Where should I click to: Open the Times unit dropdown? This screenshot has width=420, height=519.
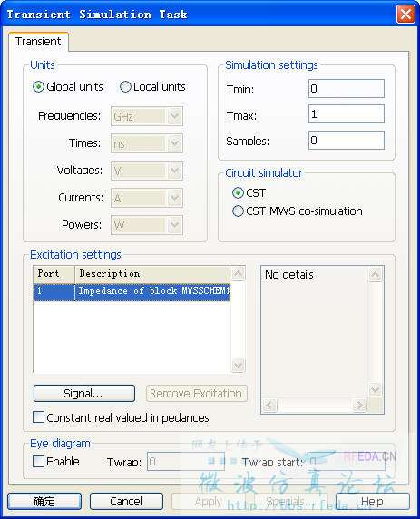tap(147, 143)
